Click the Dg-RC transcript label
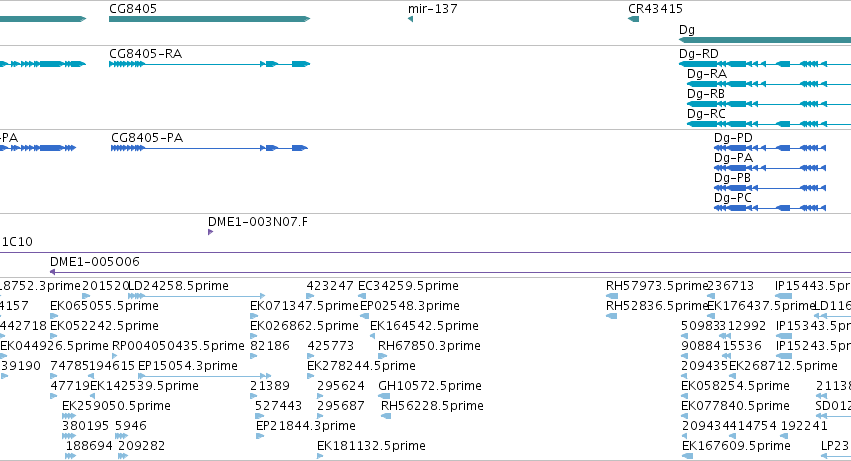The width and height of the screenshot is (851, 461). click(706, 114)
